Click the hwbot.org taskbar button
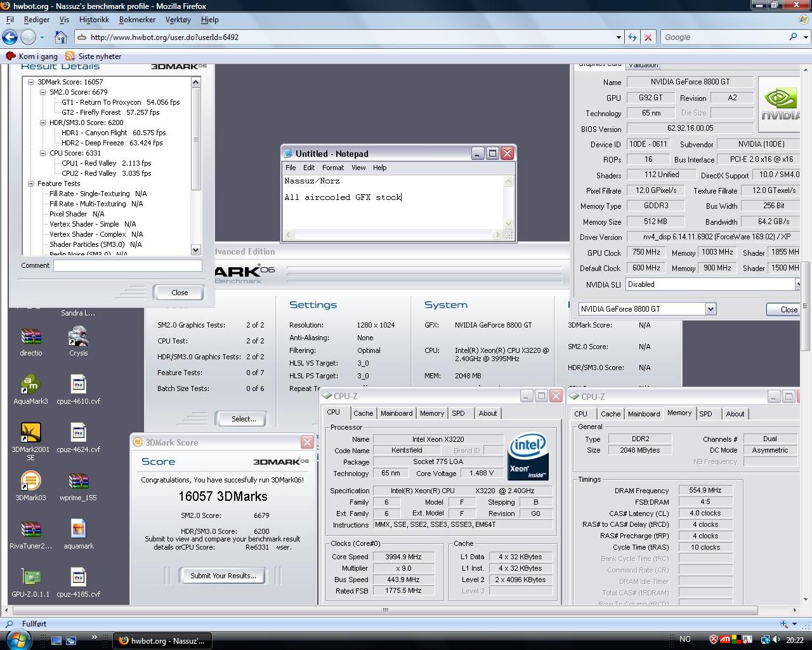 click(162, 640)
